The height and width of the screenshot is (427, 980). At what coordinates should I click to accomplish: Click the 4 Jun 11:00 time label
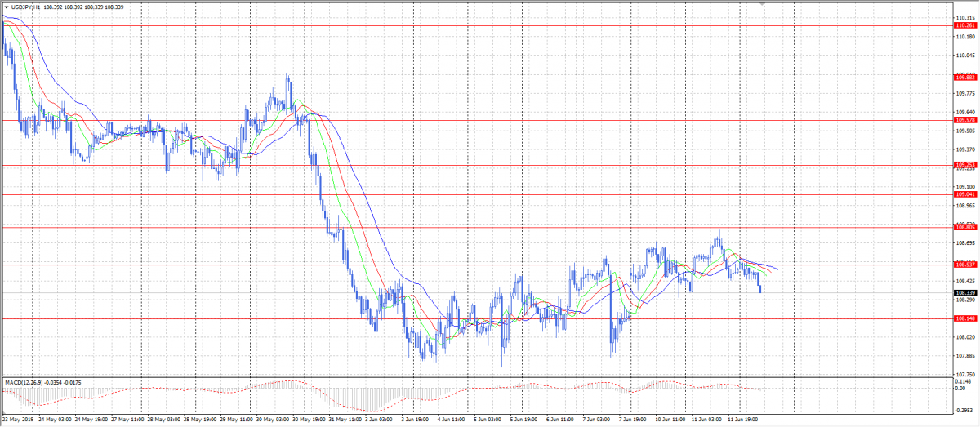click(452, 420)
